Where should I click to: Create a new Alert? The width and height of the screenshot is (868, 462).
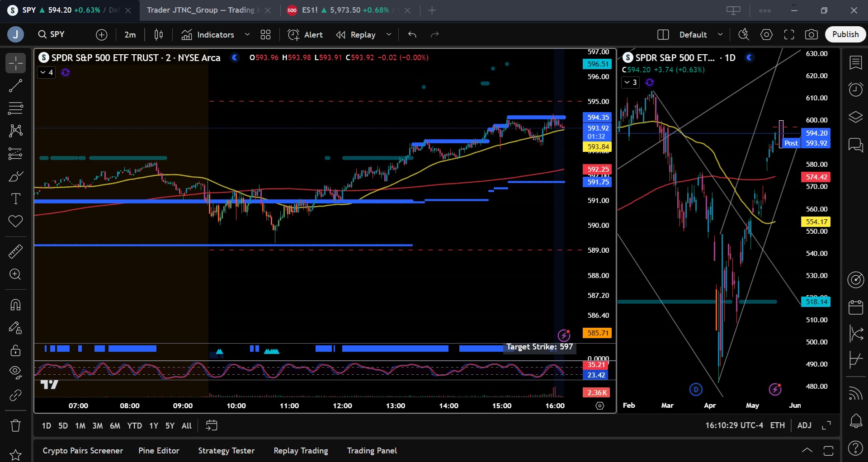pos(306,35)
